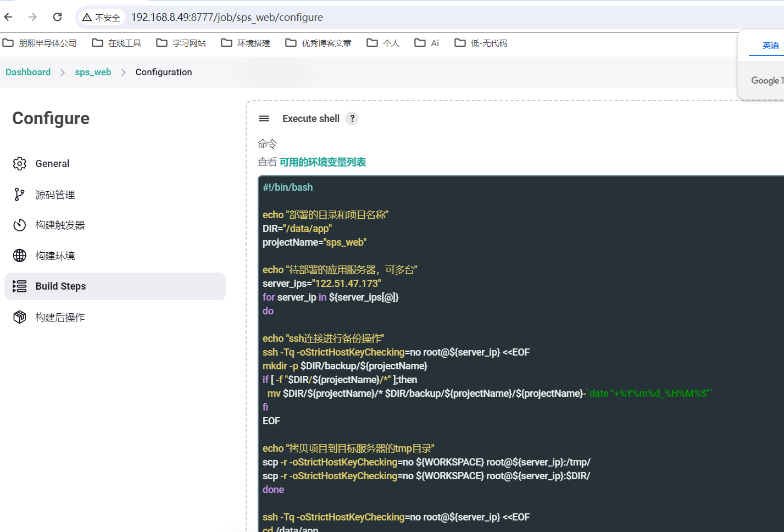
Task: Click the #!/bin/bash line
Action: pyautogui.click(x=288, y=187)
